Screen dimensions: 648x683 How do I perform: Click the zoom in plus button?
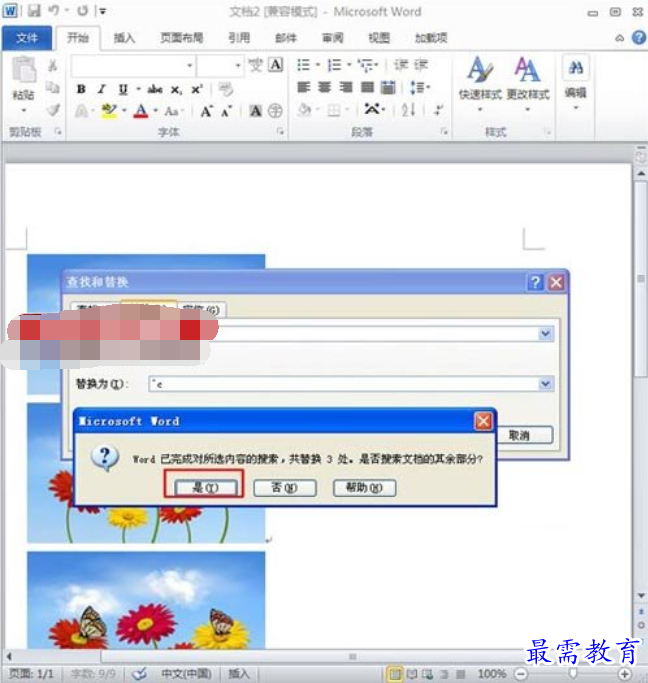(x=625, y=674)
